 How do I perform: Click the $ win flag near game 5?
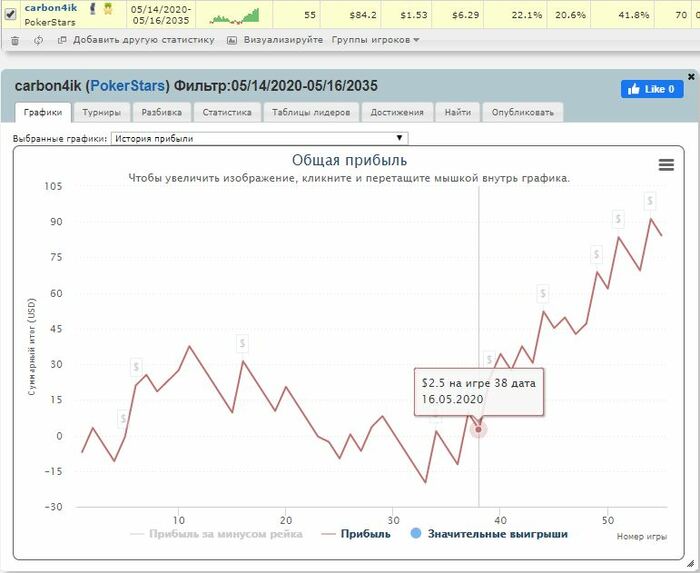pyautogui.click(x=123, y=419)
